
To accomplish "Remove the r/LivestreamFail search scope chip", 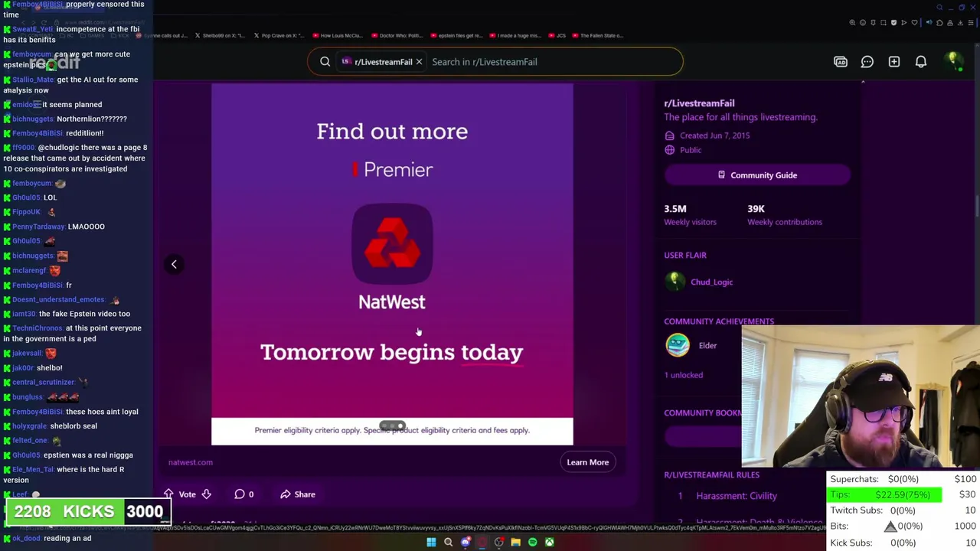I will click(419, 62).
